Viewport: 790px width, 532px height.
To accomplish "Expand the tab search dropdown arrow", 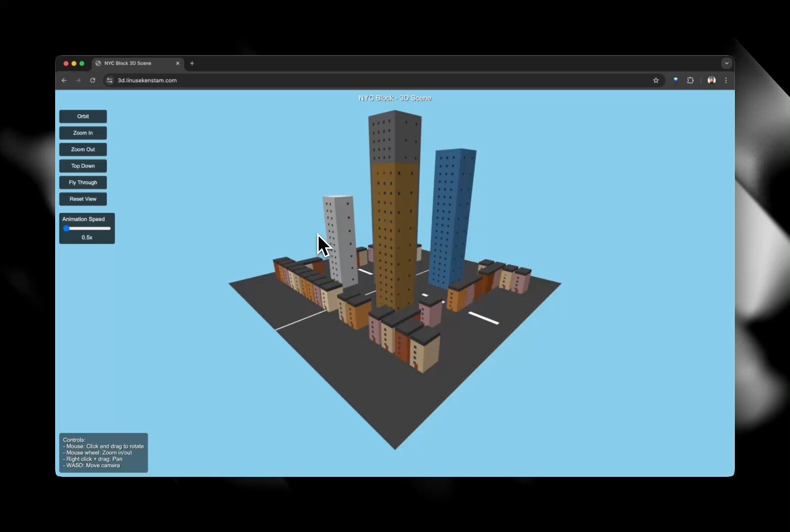I will (x=726, y=63).
